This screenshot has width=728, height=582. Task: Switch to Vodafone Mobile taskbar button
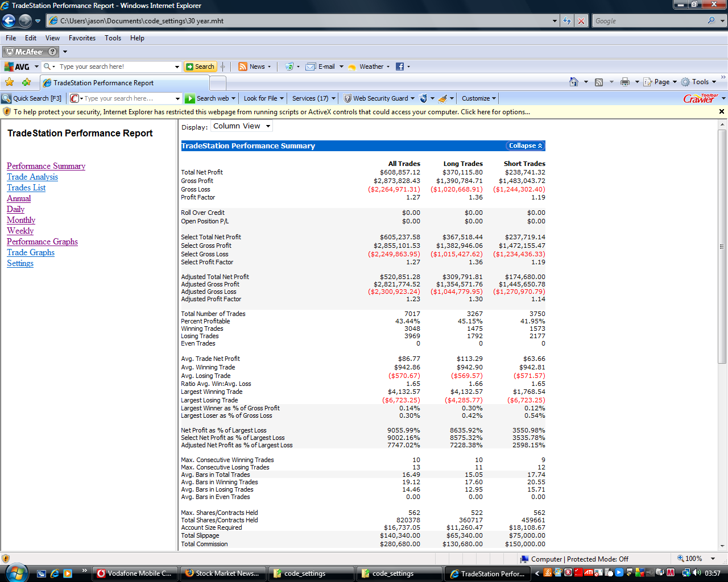[x=135, y=573]
